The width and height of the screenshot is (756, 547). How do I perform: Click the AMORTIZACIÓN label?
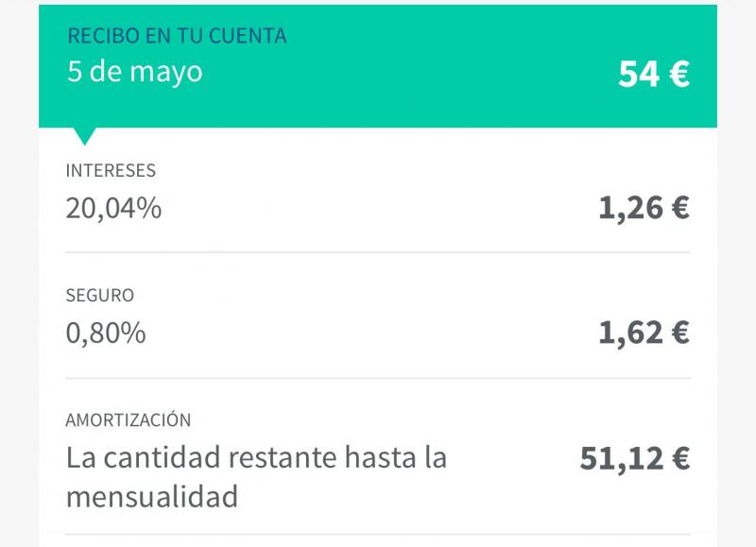click(129, 420)
